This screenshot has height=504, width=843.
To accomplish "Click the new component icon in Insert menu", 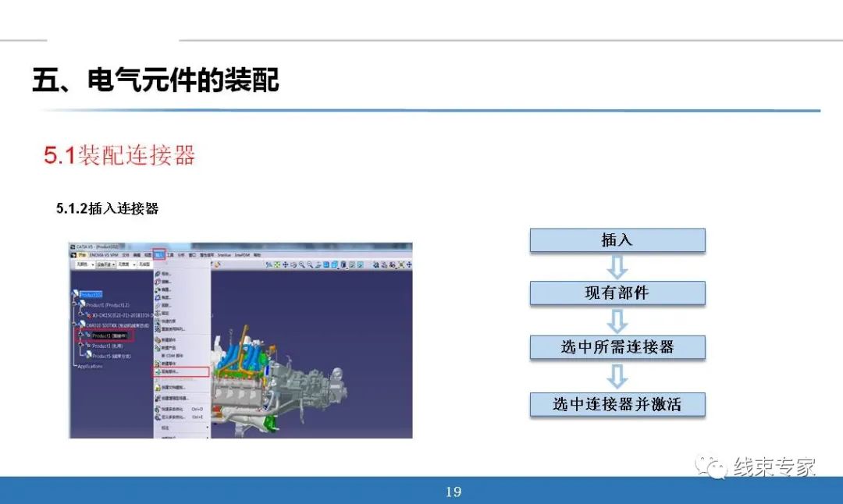I will 158,339.
